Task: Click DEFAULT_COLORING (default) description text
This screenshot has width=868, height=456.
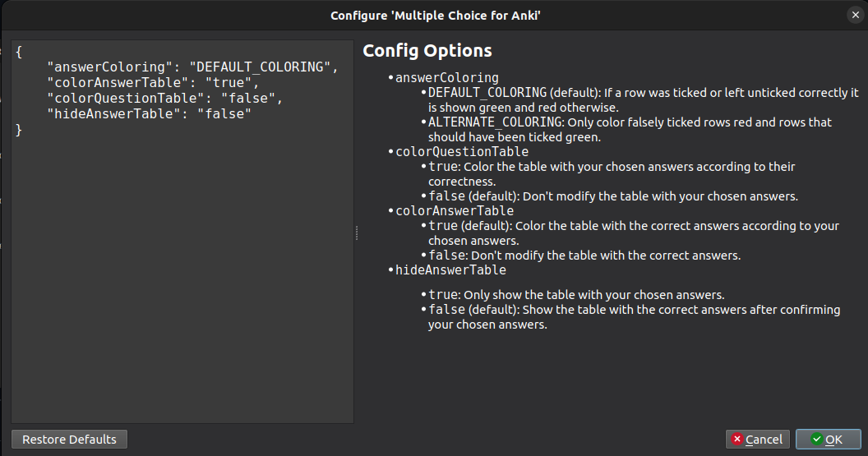Action: pos(643,100)
